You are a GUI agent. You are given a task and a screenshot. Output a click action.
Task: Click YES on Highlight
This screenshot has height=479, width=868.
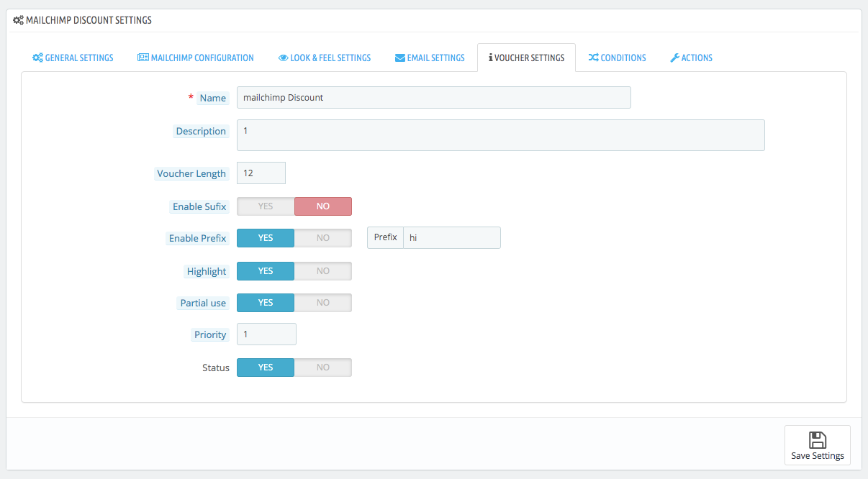click(x=266, y=271)
